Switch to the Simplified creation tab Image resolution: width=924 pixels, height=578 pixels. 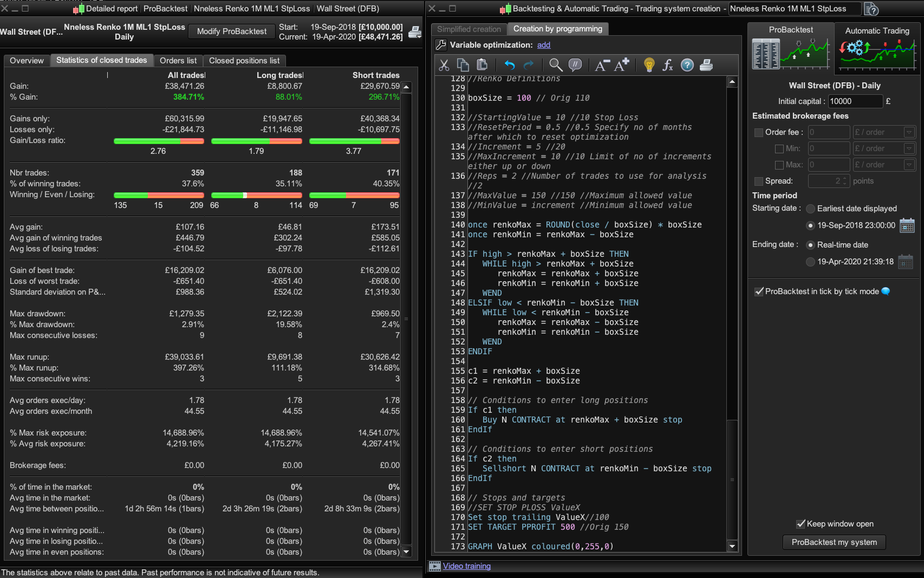[x=469, y=29]
